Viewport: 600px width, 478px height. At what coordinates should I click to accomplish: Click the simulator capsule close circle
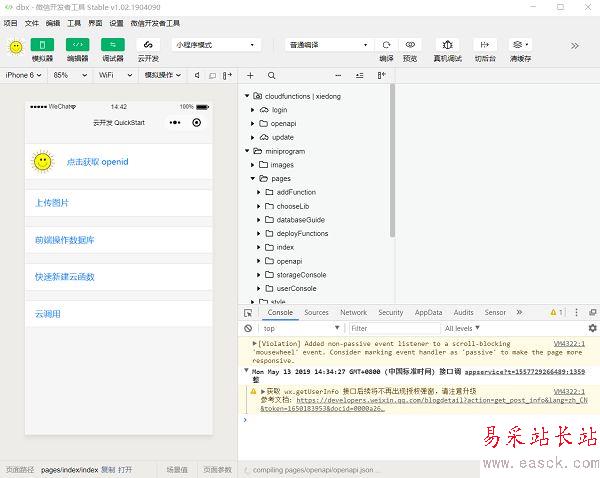pyautogui.click(x=197, y=122)
